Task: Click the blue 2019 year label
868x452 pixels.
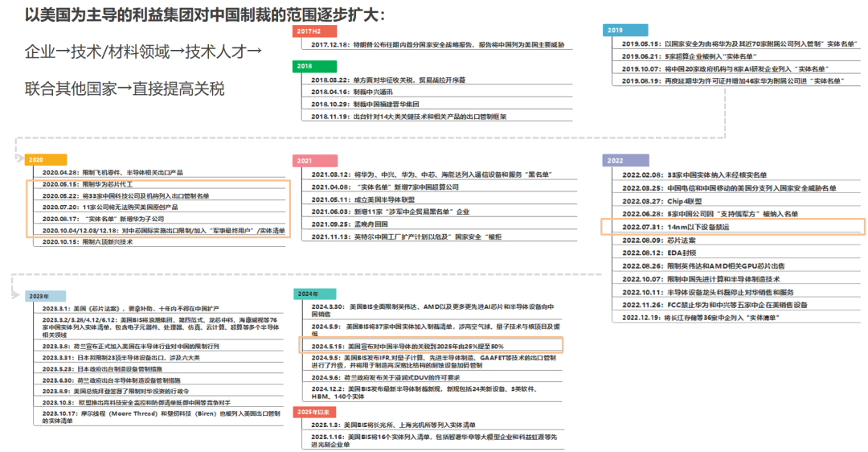Action: (x=625, y=31)
